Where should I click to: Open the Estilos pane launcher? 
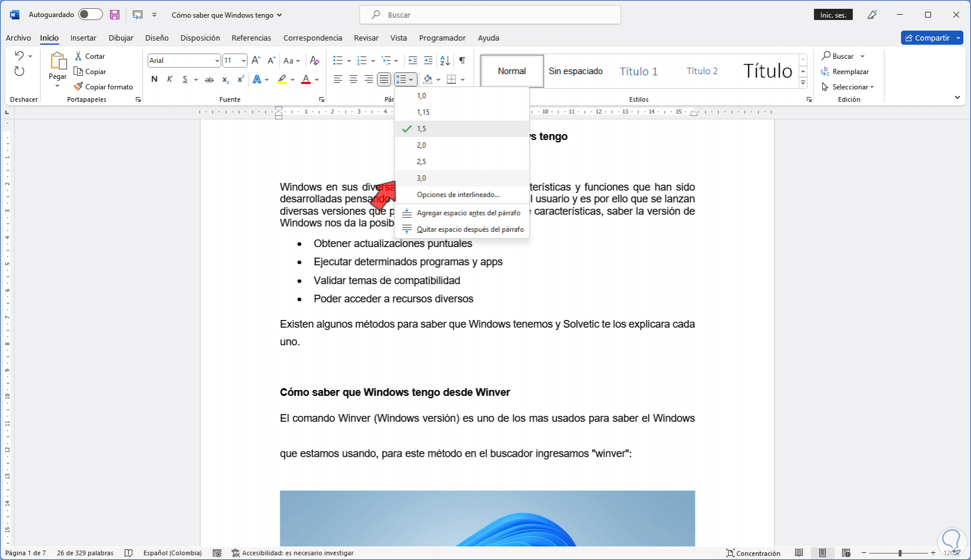(809, 100)
